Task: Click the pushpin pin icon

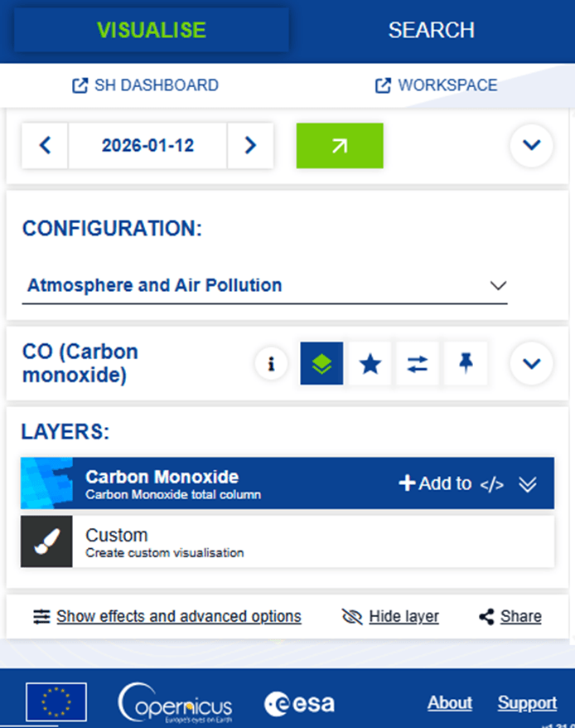Action: (466, 363)
